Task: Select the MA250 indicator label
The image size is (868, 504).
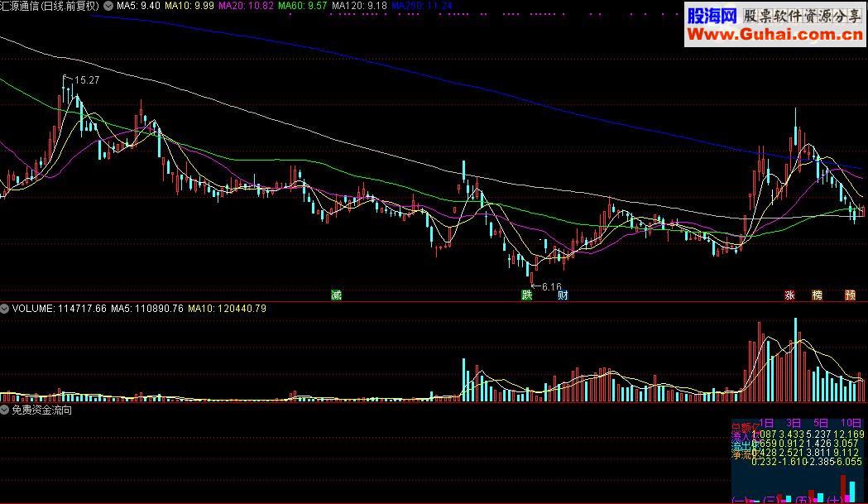Action: pos(422,6)
